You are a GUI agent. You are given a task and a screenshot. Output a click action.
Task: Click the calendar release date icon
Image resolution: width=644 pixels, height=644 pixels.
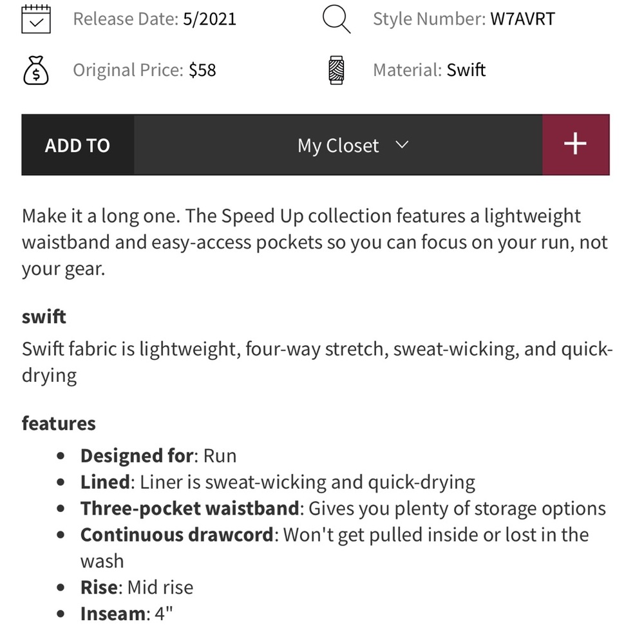[36, 19]
